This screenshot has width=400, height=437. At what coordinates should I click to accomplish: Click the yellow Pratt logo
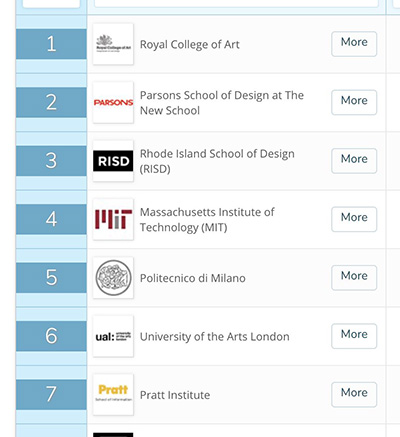[x=113, y=394]
